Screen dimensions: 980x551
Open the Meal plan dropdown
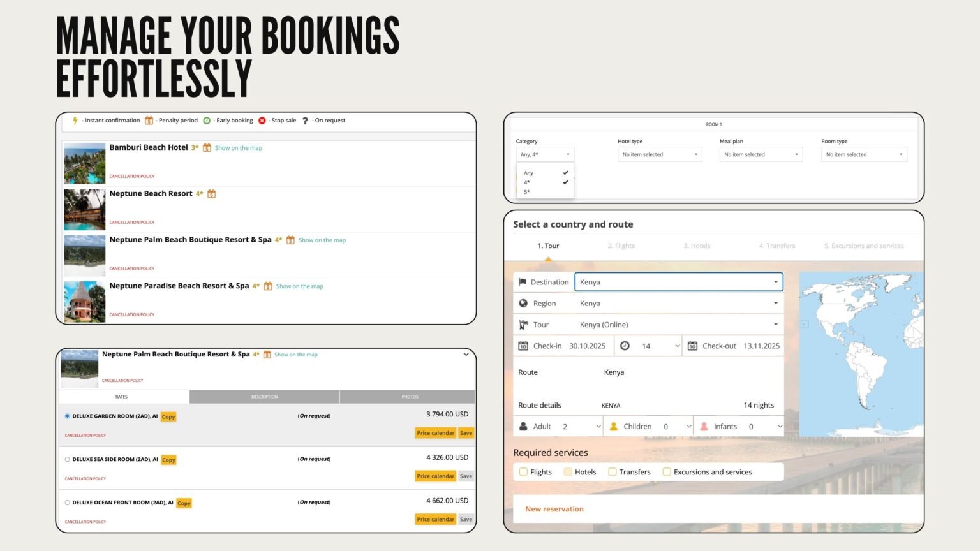coord(761,154)
